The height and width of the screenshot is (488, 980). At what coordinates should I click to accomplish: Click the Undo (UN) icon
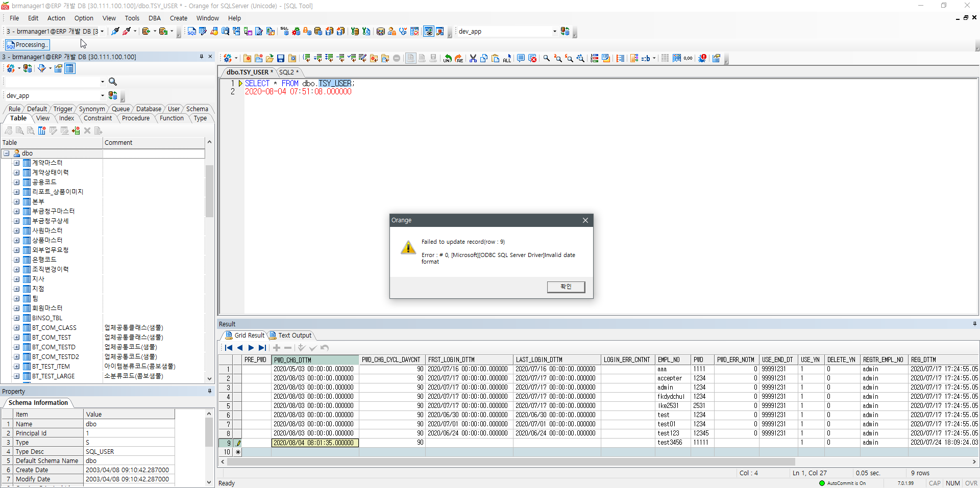(448, 59)
